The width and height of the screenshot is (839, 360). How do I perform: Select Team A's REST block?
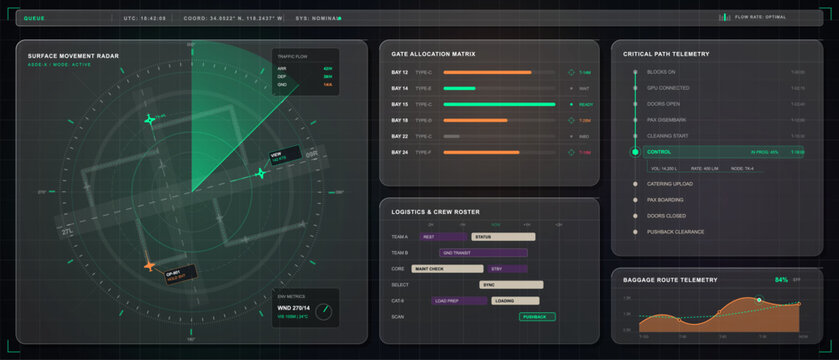444,236
